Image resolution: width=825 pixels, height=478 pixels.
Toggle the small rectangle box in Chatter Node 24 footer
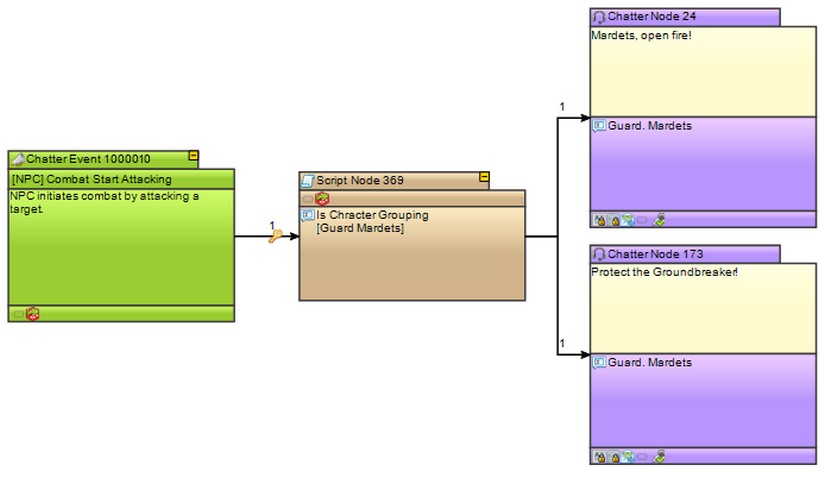click(642, 220)
